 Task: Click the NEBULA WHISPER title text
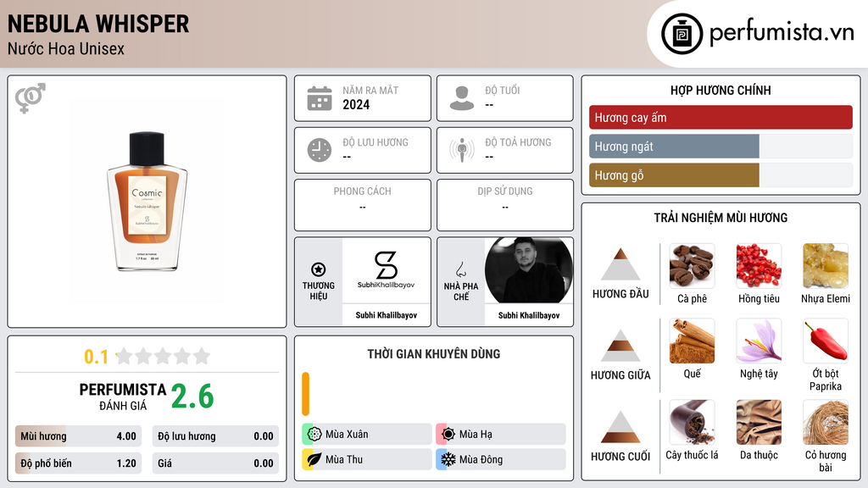[98, 24]
